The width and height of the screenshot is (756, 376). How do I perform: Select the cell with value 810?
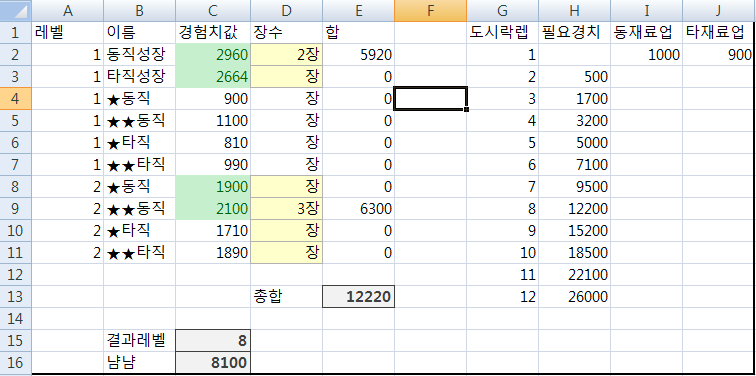tap(213, 143)
